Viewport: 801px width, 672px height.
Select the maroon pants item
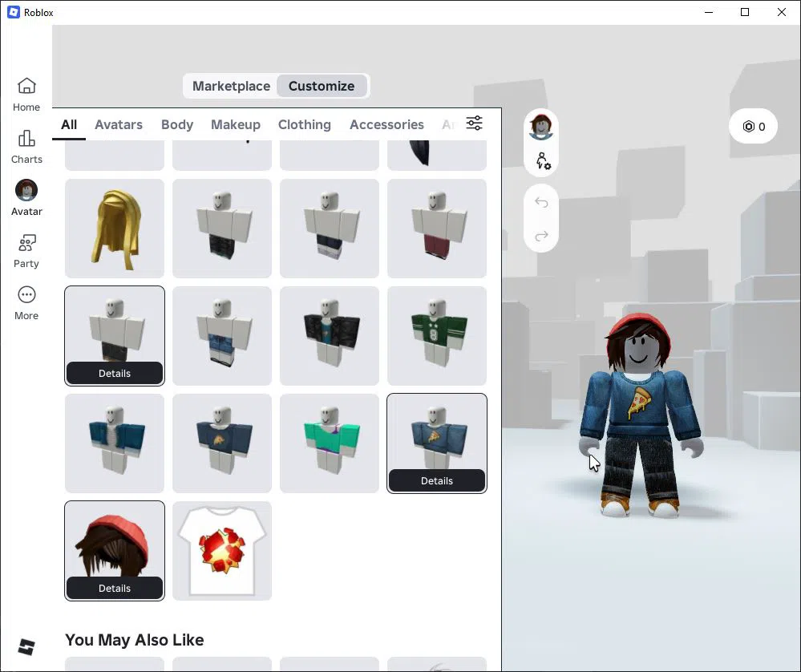437,229
